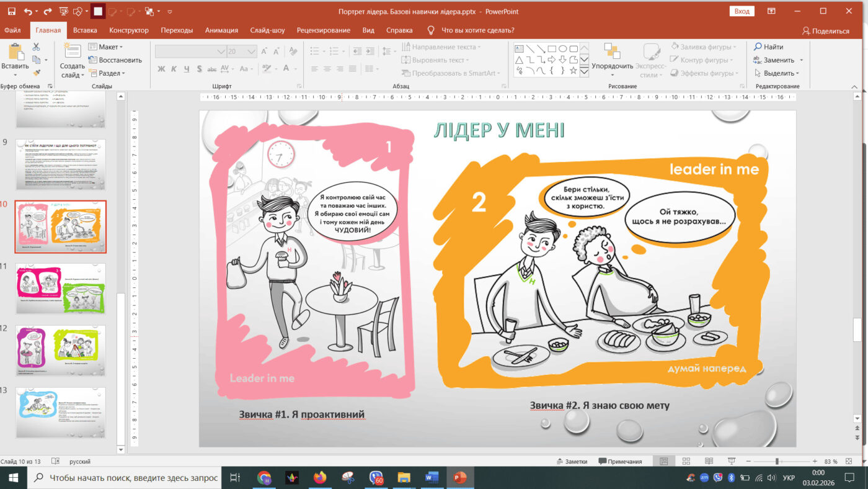The image size is (868, 489).
Task: Click the Create Slide icon
Action: pyautogui.click(x=72, y=52)
